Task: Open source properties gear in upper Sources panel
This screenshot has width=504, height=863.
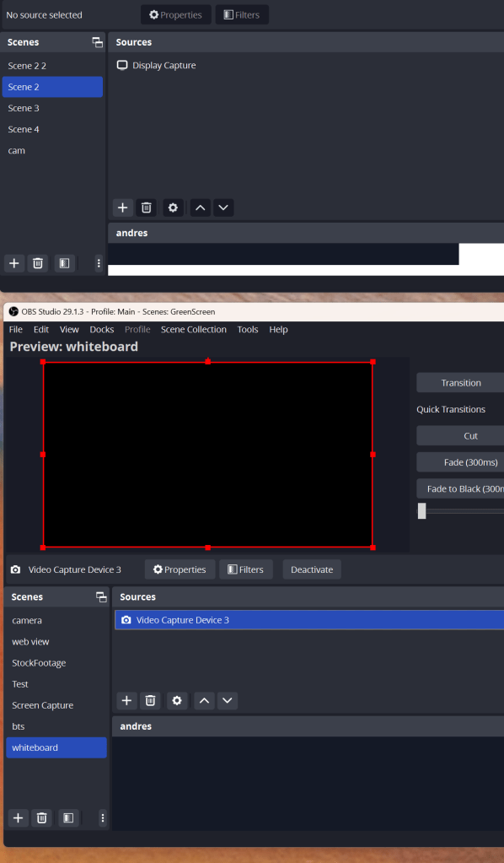Action: pyautogui.click(x=173, y=208)
